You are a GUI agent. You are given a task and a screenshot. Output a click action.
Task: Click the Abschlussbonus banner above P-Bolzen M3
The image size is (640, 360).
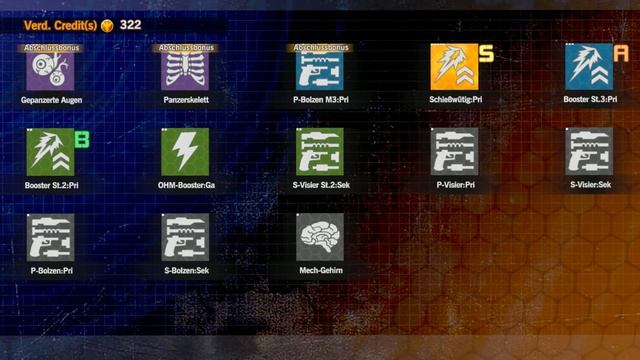coord(320,48)
